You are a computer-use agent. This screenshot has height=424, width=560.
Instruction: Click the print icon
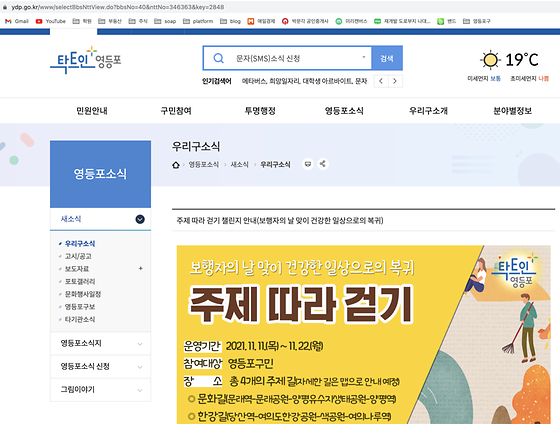pyautogui.click(x=308, y=164)
